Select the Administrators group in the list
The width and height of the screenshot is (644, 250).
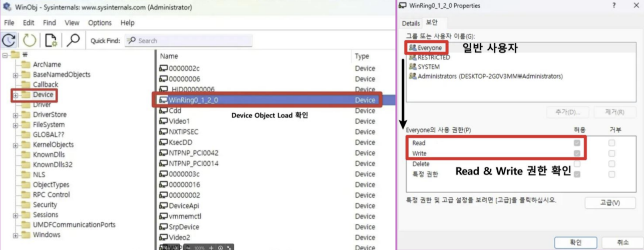[491, 76]
